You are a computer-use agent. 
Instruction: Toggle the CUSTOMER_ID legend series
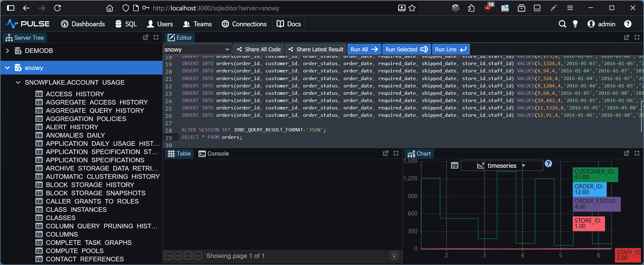pos(595,174)
